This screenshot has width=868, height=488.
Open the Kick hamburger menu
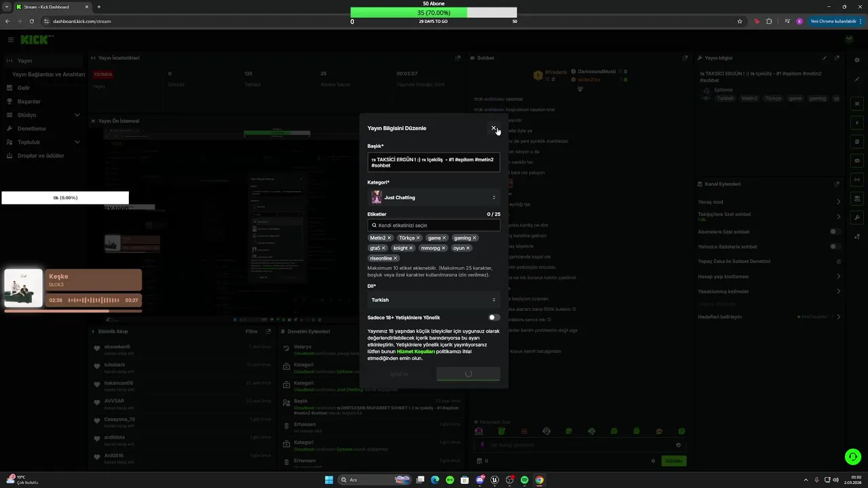pyautogui.click(x=10, y=40)
